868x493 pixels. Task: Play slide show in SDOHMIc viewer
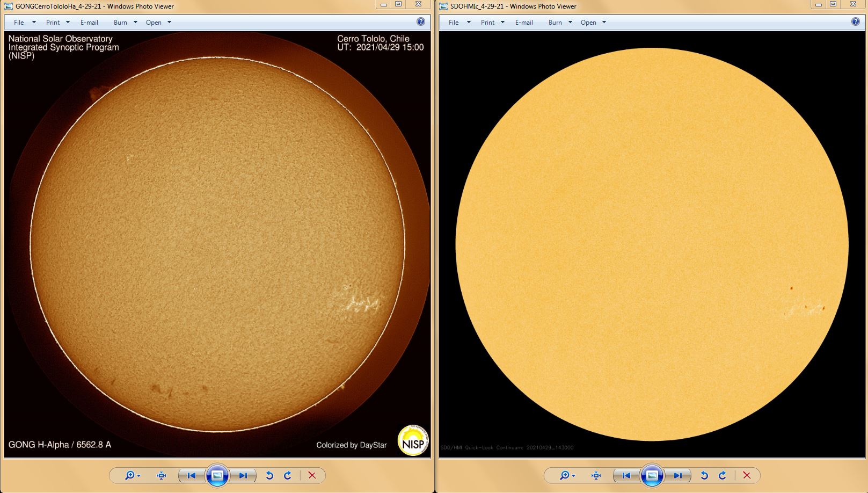click(x=652, y=475)
